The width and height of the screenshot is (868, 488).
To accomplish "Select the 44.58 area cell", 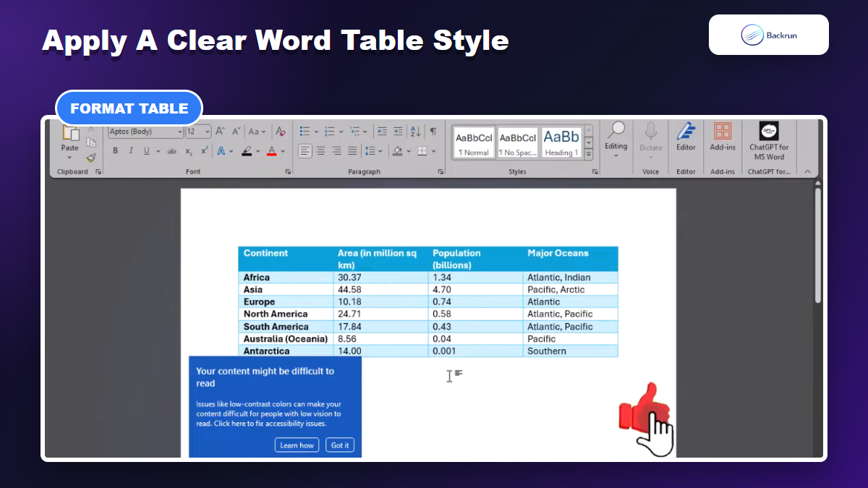I will 381,290.
